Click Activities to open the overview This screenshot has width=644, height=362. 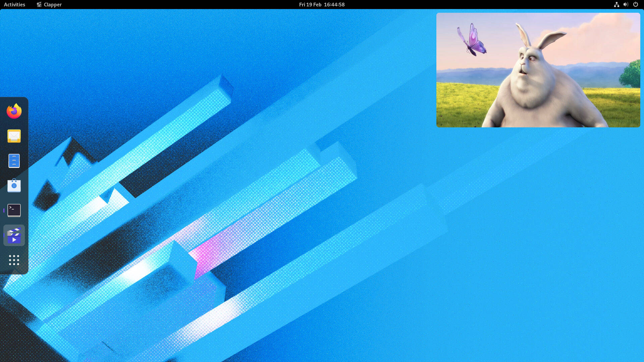[x=14, y=4]
